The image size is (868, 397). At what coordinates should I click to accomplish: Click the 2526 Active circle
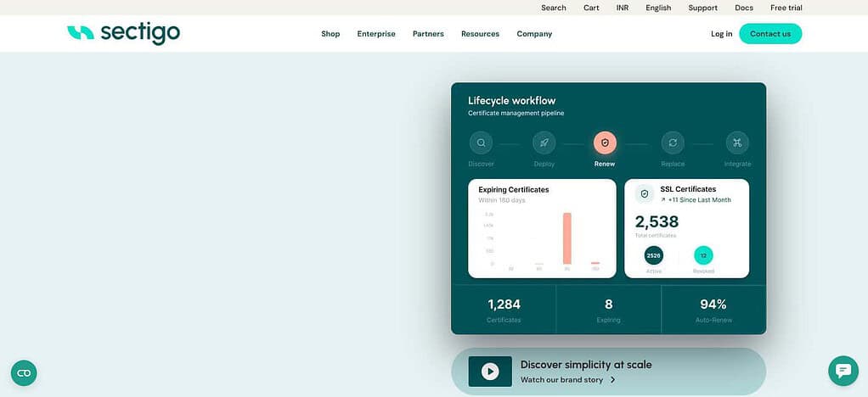tap(654, 255)
